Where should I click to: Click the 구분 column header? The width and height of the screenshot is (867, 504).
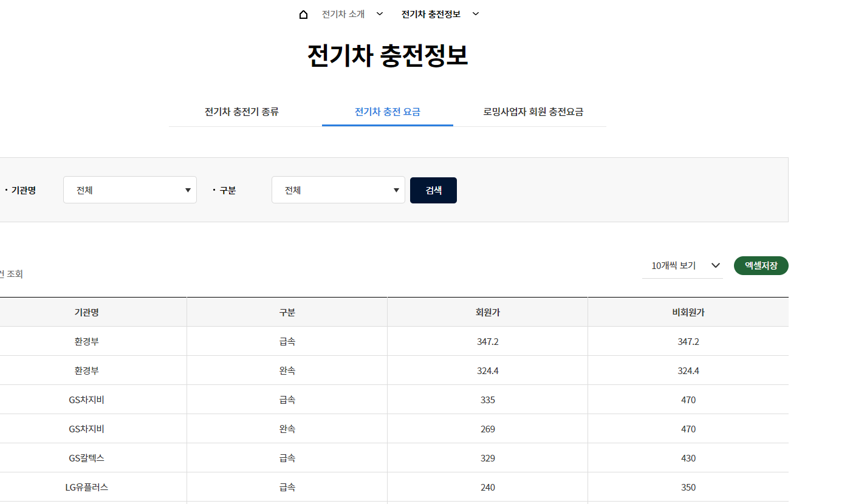click(287, 312)
